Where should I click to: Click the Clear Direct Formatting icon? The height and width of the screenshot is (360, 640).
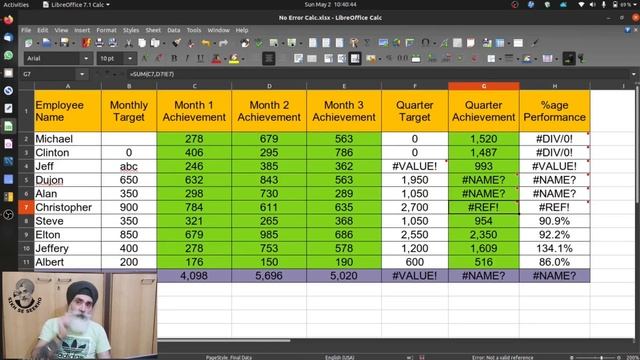pyautogui.click(x=191, y=43)
